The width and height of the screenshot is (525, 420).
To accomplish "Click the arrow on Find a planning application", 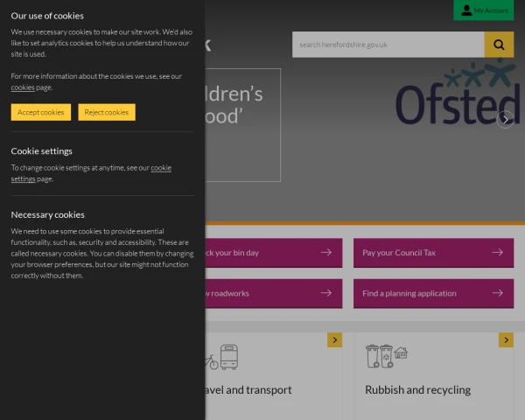I will click(x=497, y=293).
